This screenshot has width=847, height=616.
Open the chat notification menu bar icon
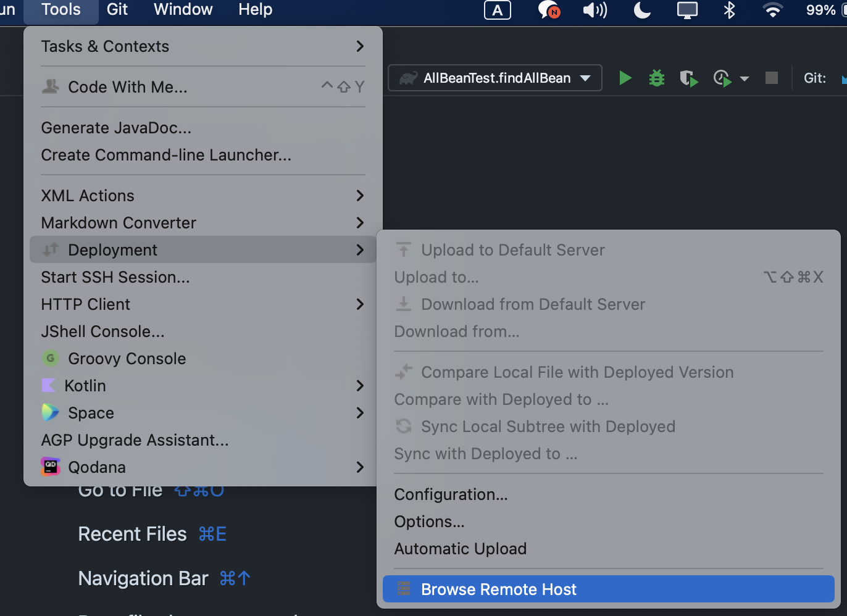548,10
